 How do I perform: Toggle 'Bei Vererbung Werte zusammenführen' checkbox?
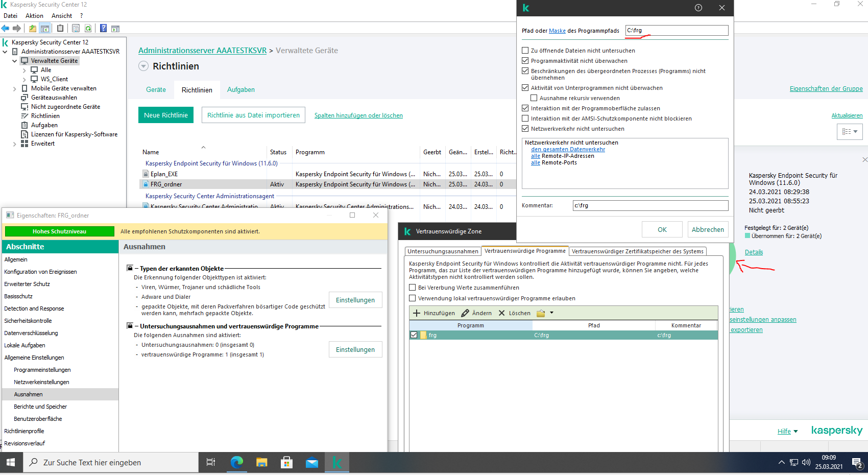tap(413, 288)
